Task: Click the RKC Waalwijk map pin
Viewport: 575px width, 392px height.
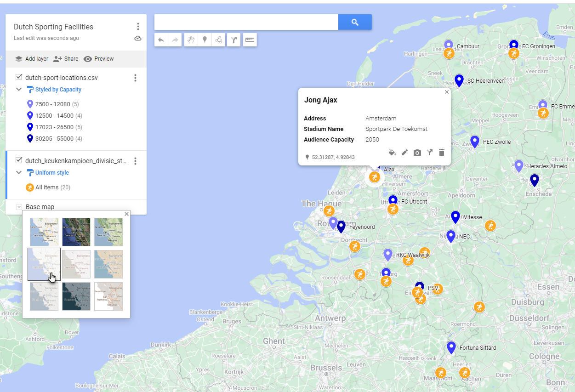Action: click(388, 255)
